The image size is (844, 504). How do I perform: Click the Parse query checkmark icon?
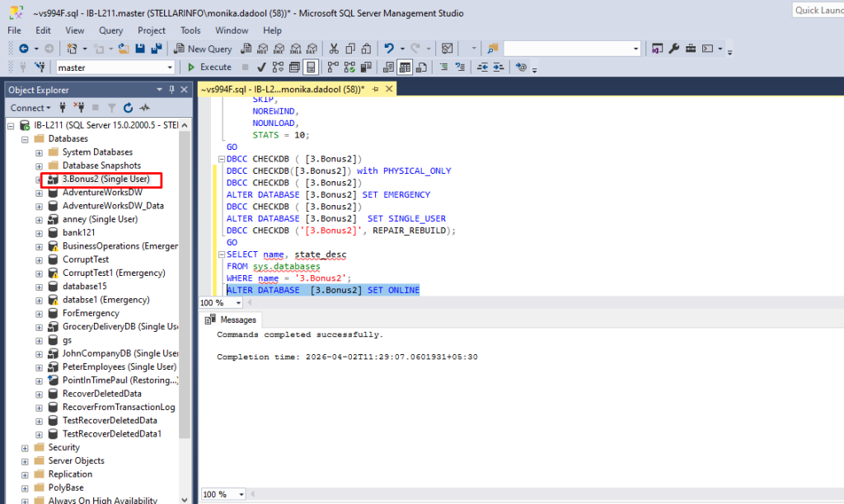pyautogui.click(x=260, y=67)
